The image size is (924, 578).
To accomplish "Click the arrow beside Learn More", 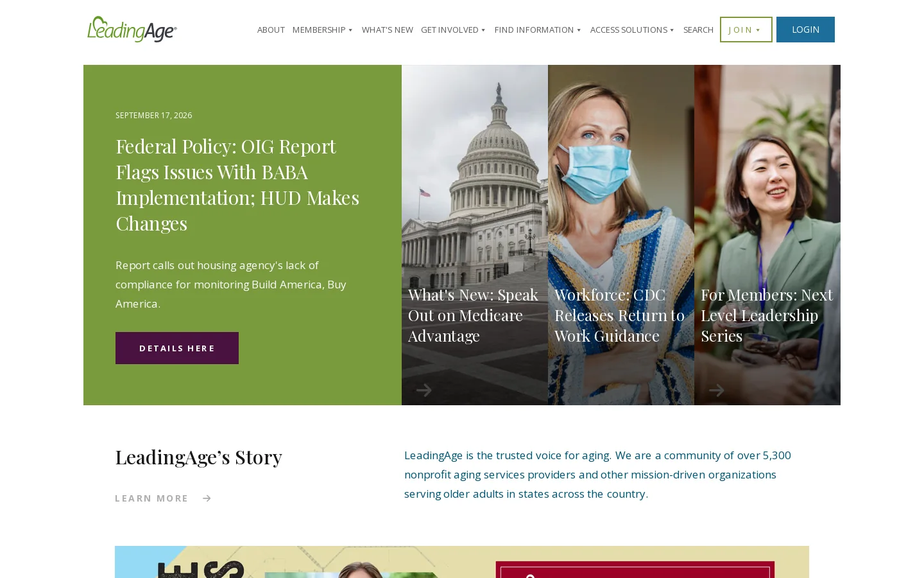I will point(207,498).
